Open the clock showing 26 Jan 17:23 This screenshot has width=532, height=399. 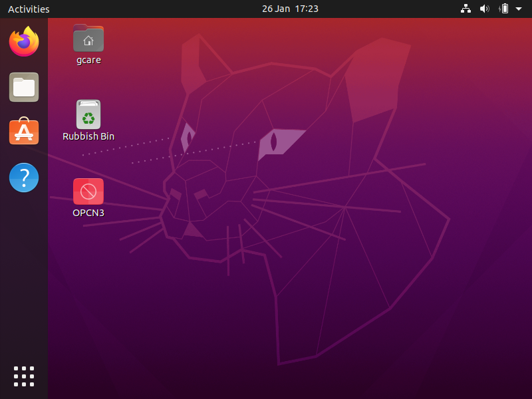tap(290, 9)
